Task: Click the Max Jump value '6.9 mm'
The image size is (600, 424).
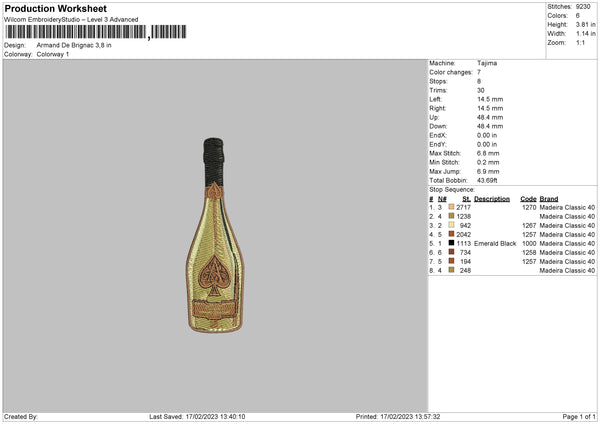Action: pos(488,171)
